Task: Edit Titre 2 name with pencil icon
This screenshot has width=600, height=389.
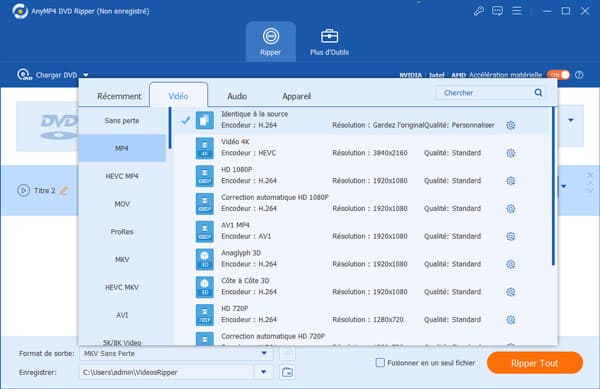Action: (64, 190)
